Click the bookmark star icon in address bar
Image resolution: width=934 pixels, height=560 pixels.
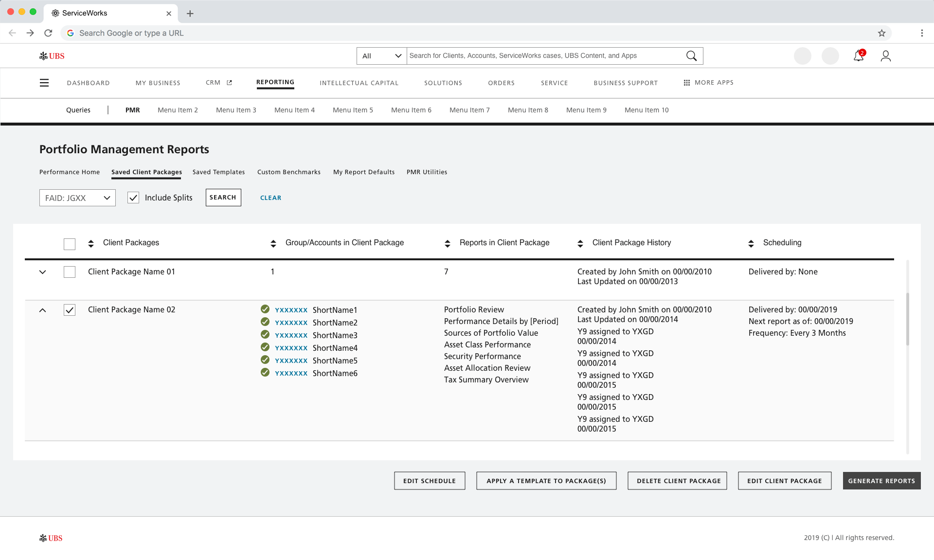(x=881, y=33)
